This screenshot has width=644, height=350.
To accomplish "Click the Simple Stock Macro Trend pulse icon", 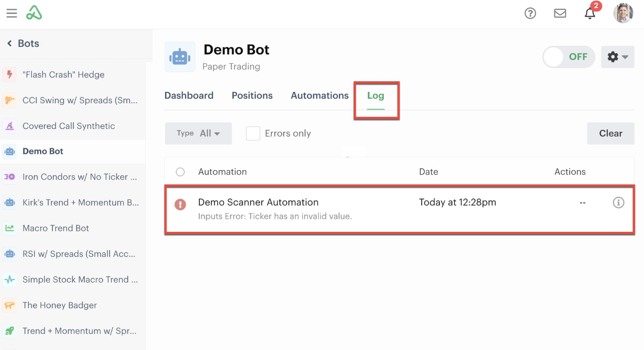I will [x=10, y=280].
